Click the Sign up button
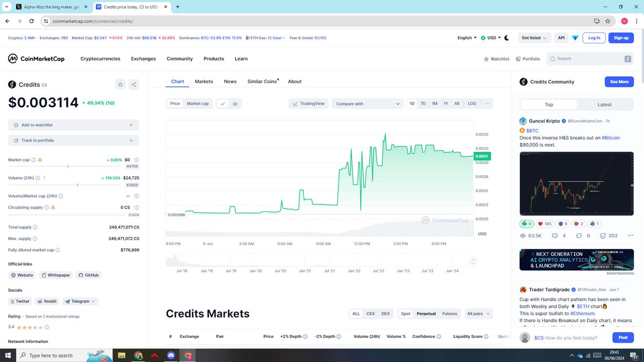644x362 pixels. point(621,38)
